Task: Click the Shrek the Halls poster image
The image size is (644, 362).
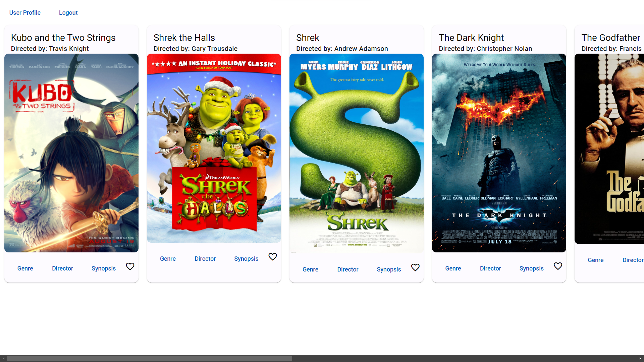Action: [x=214, y=148]
